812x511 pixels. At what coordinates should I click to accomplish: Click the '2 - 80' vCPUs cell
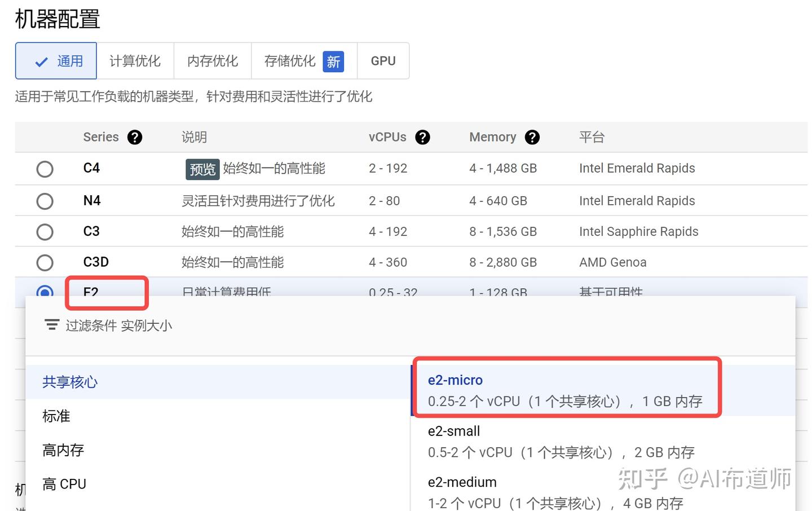[384, 201]
